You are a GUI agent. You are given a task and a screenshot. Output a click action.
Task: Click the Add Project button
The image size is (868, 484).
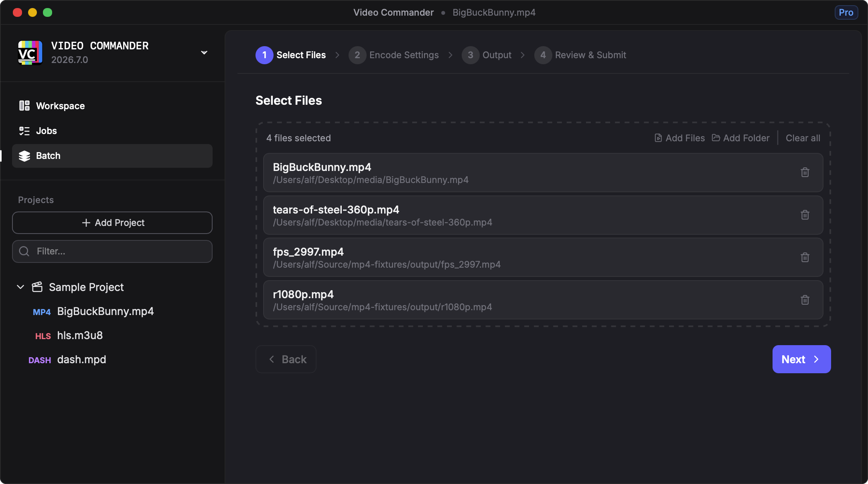[x=112, y=223]
